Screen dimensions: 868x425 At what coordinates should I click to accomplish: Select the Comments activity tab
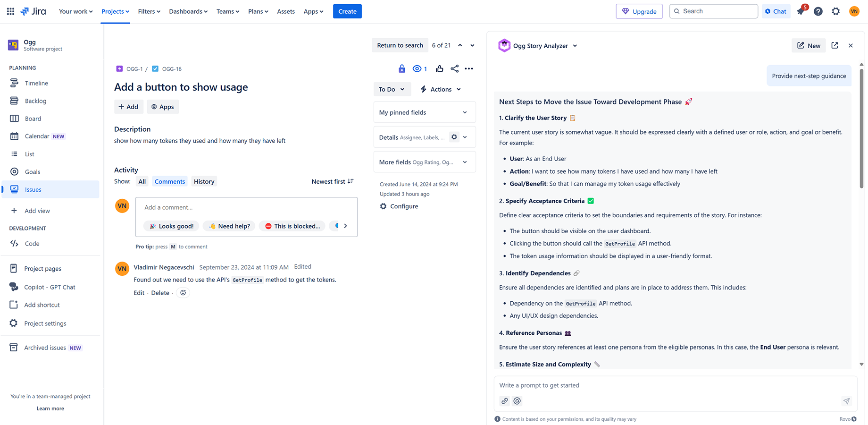pos(170,181)
